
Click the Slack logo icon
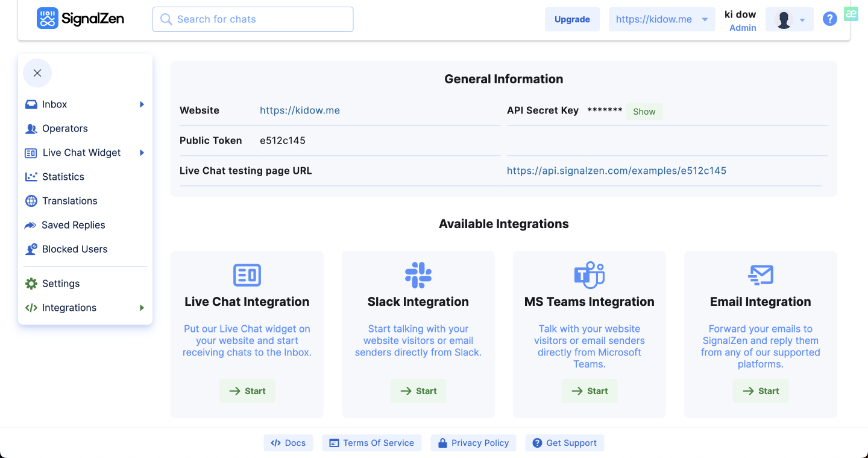pyautogui.click(x=418, y=275)
